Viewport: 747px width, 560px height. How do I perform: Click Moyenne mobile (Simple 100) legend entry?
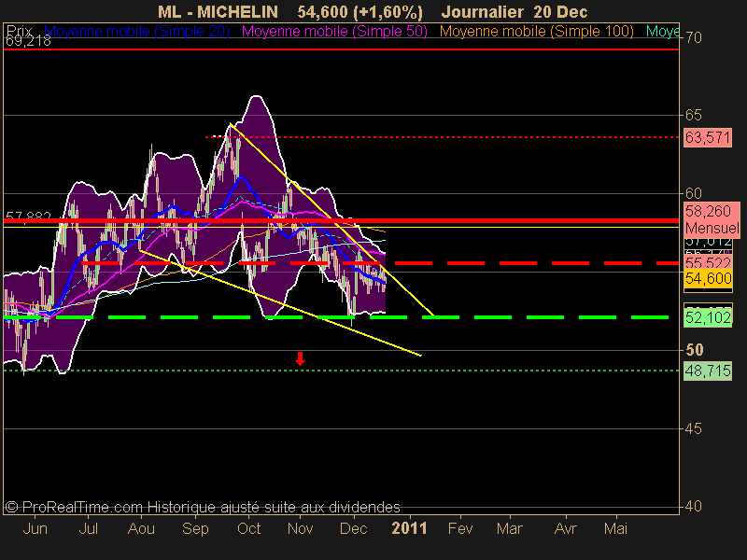536,32
